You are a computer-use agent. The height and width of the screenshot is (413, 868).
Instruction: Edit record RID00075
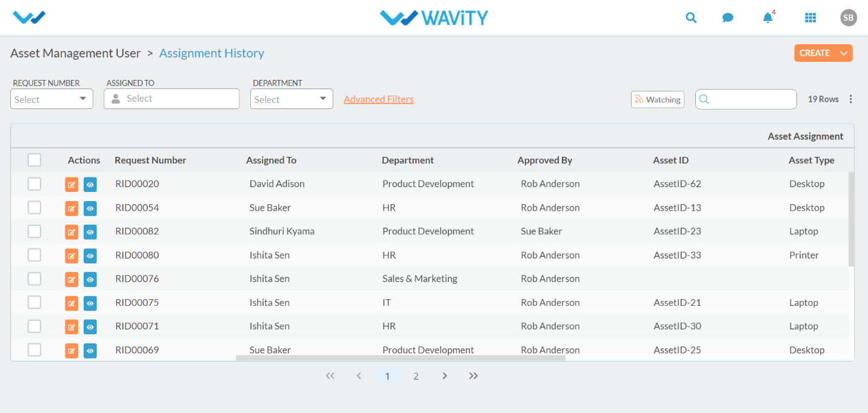pyautogui.click(x=72, y=303)
